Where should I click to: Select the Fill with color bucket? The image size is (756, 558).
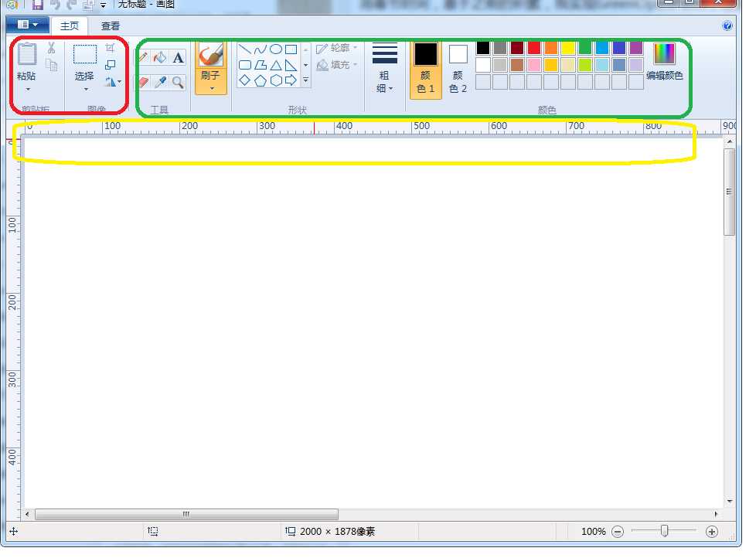click(159, 57)
